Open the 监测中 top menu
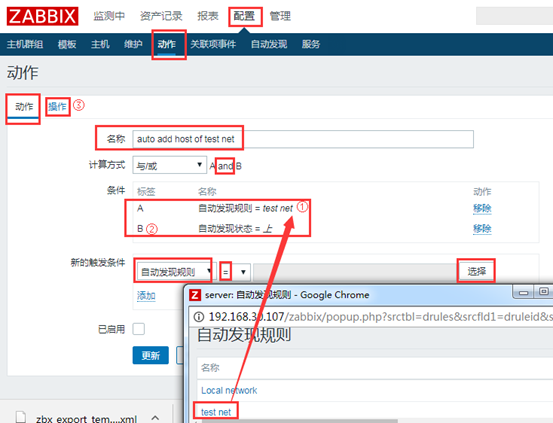 109,16
